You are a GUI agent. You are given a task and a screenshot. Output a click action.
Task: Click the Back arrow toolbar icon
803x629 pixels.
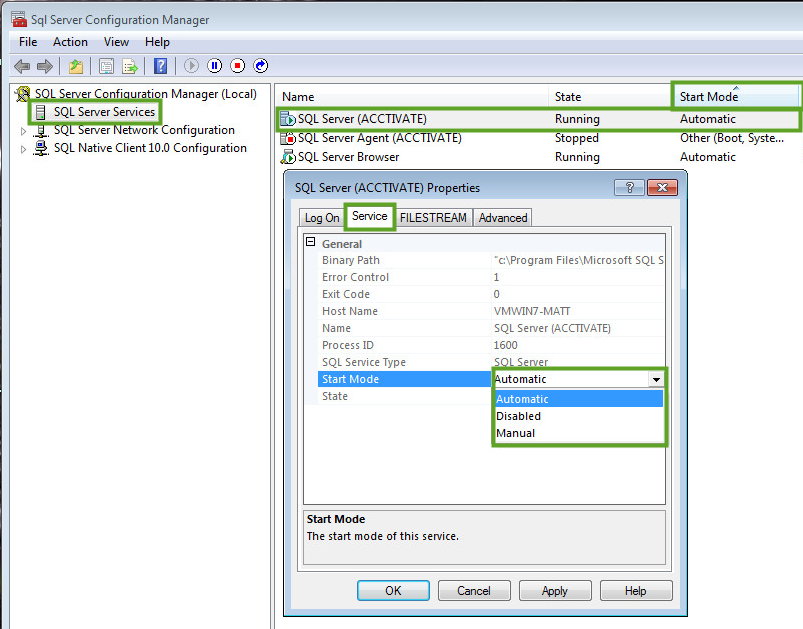click(x=22, y=66)
